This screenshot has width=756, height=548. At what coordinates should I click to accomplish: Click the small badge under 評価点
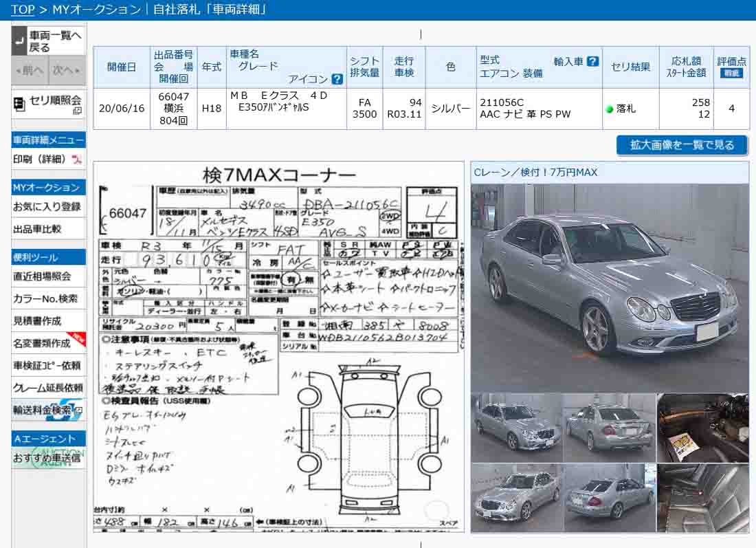(731, 73)
